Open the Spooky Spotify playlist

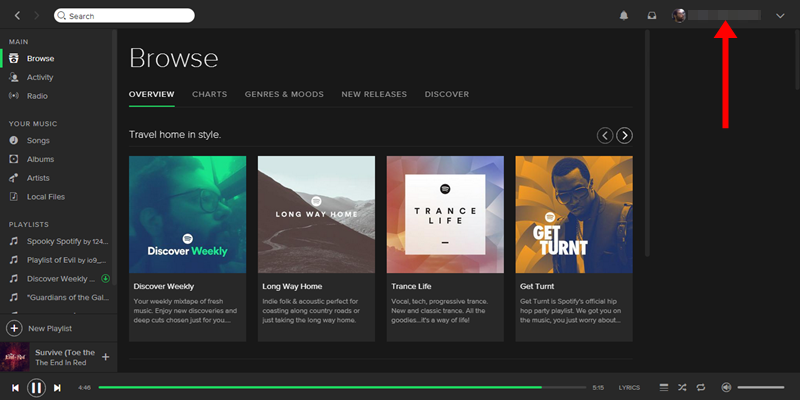[67, 241]
